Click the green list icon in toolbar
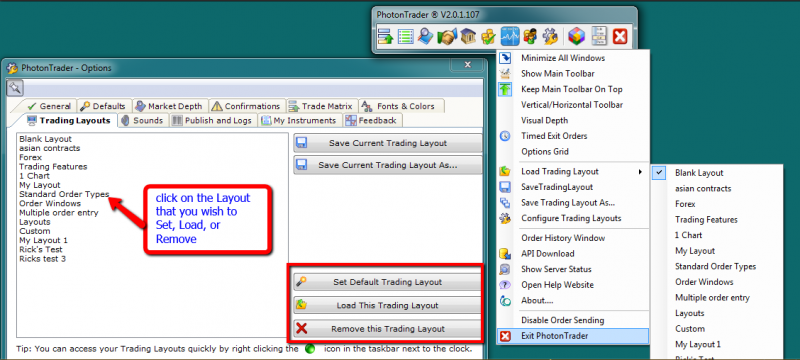The width and height of the screenshot is (800, 360). pos(406,37)
